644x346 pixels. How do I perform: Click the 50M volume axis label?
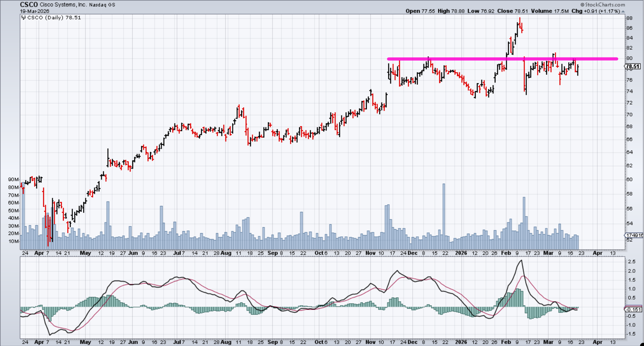[13, 211]
